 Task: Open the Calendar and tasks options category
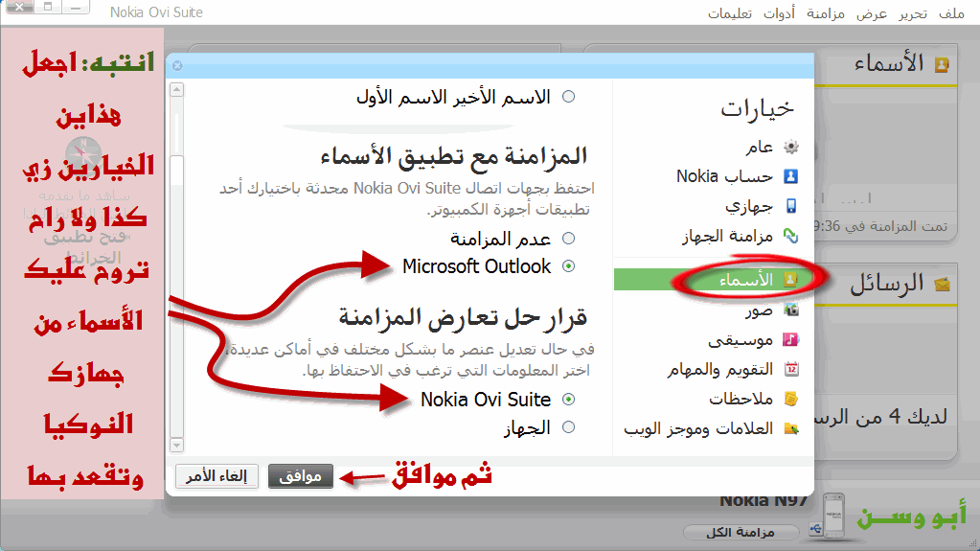coord(720,369)
